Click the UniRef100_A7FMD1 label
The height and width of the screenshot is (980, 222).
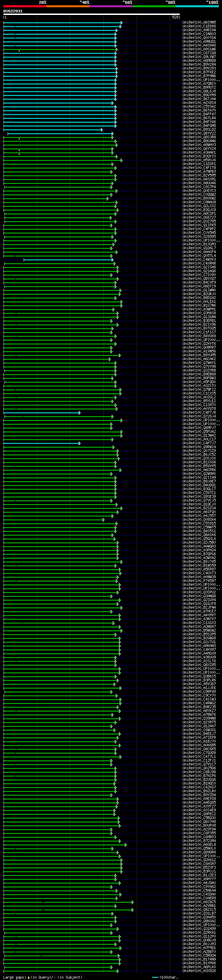199,948
